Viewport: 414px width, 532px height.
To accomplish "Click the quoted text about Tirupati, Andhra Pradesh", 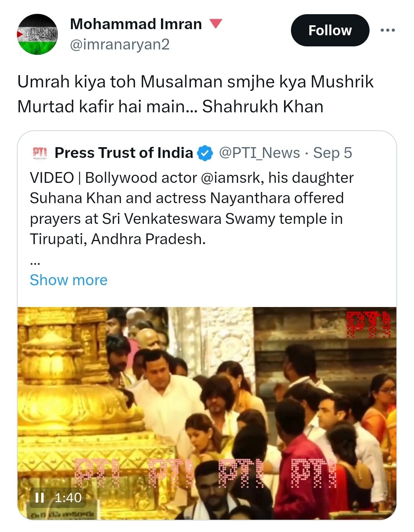I will [x=118, y=239].
